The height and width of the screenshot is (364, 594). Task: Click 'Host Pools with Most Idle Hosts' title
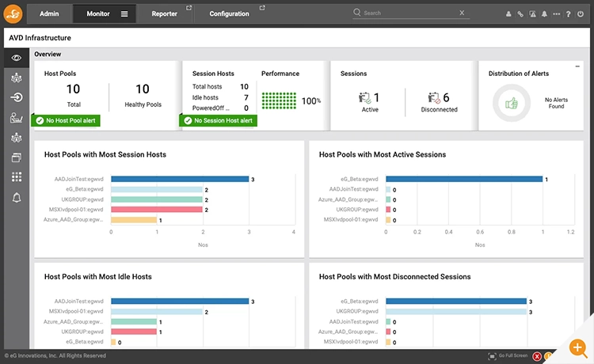coord(97,277)
